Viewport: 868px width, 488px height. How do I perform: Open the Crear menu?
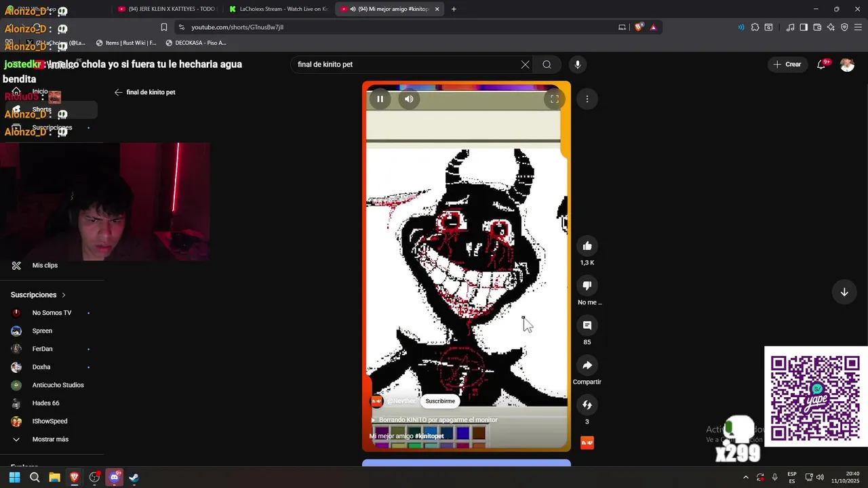point(787,64)
